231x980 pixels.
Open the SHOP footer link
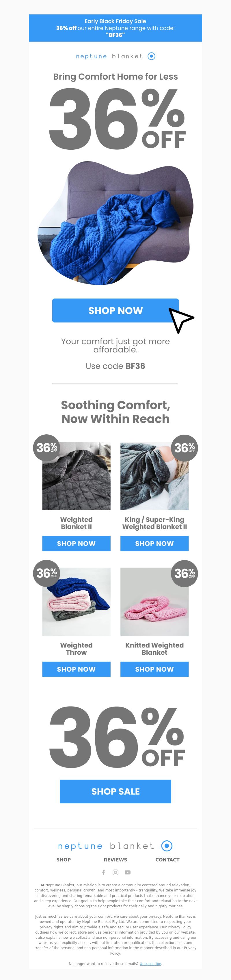point(64,859)
